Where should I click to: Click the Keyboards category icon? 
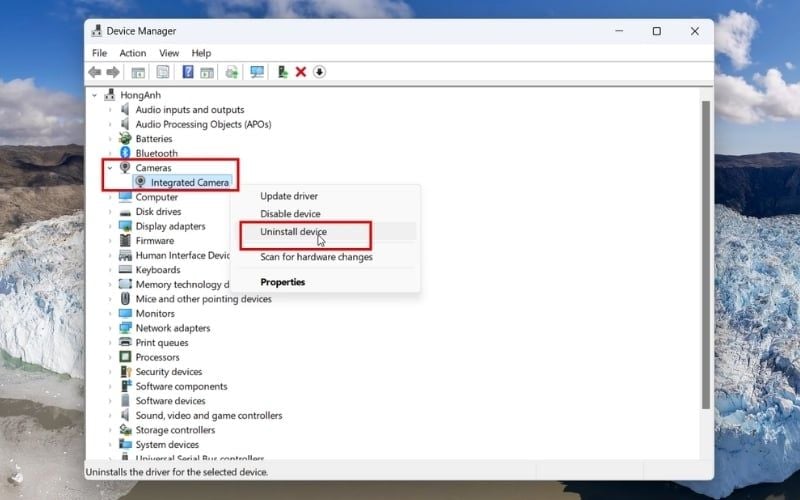tap(125, 269)
